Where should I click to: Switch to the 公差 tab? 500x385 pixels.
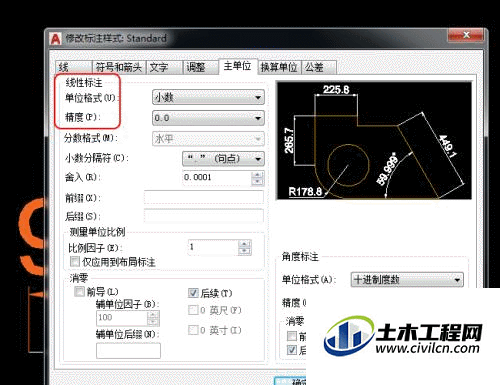pyautogui.click(x=319, y=67)
